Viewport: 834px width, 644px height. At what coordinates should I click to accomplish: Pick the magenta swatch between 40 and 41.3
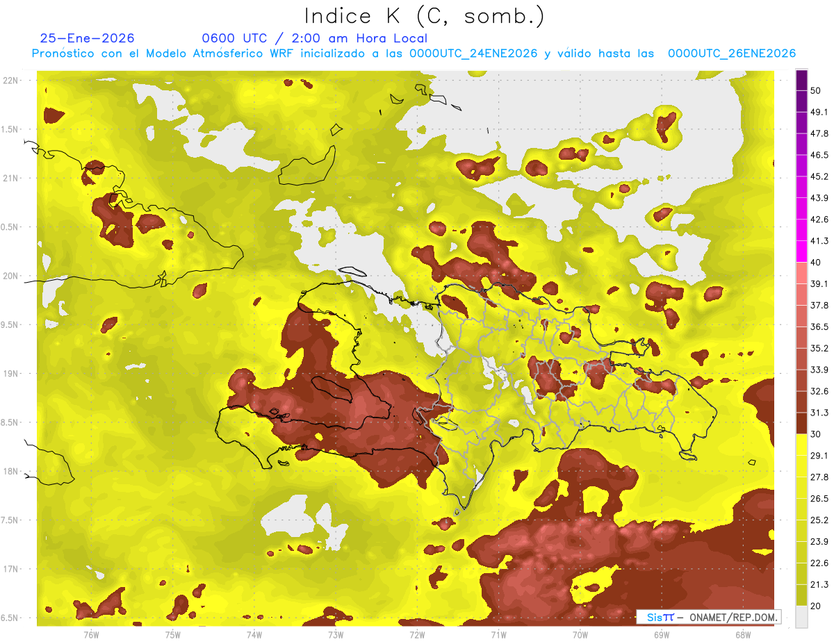tap(802, 252)
